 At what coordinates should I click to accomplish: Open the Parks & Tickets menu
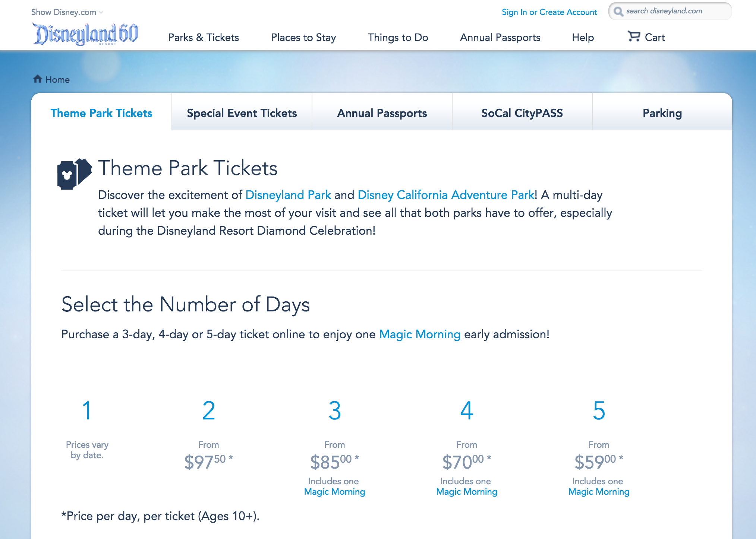tap(203, 37)
